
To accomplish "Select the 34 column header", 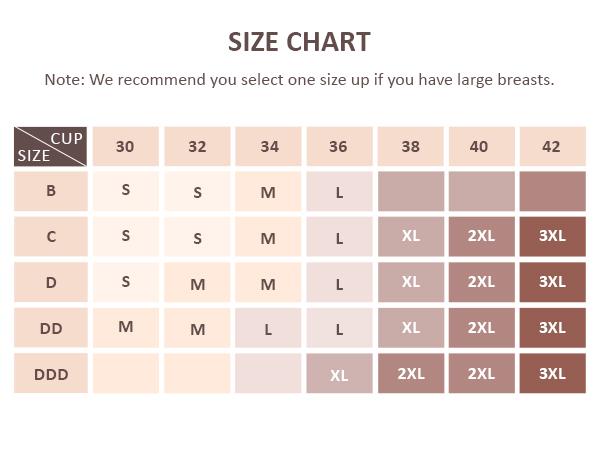I will coord(269,146).
